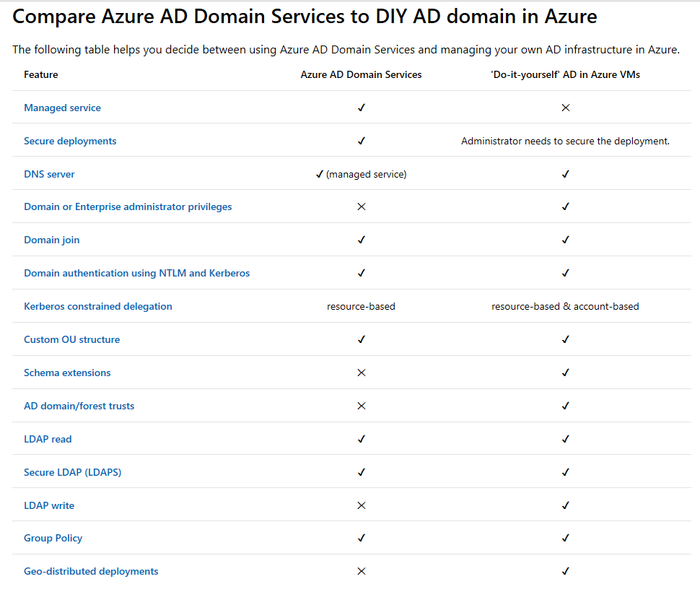Screen dimensions: 700x605
Task: Follow the DNS server link
Action: coord(49,174)
